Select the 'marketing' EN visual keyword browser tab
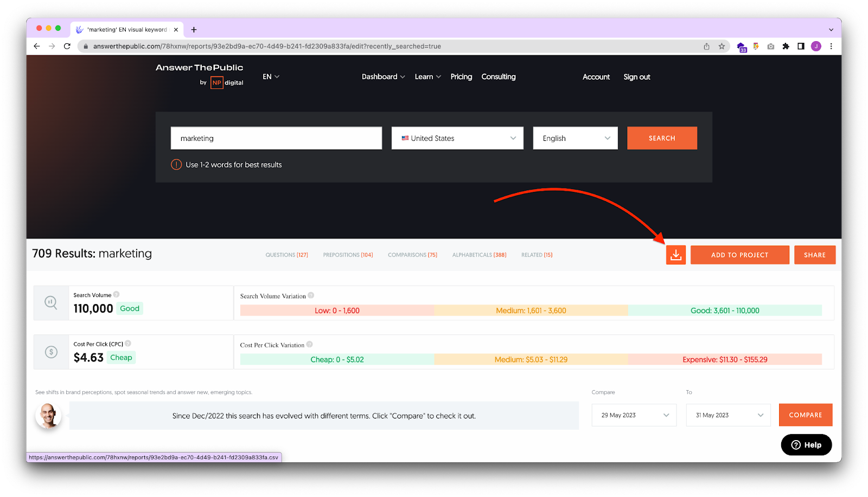Image resolution: width=868 pixels, height=497 pixels. pyautogui.click(x=127, y=30)
